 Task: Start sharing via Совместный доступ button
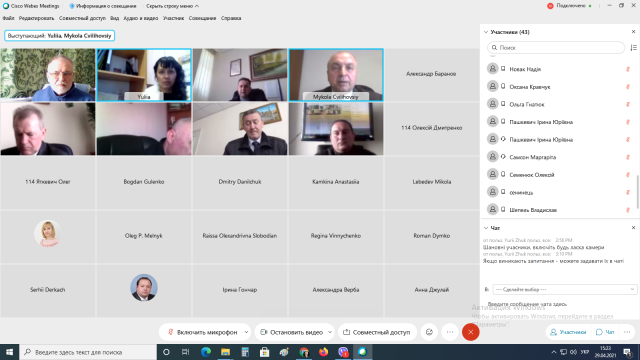(377, 332)
